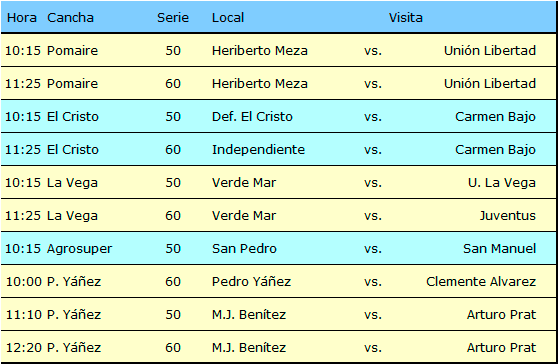Viewport: 558px width, 364px height.
Task: Click the Agrosuper cancha cell
Action: [x=79, y=249]
